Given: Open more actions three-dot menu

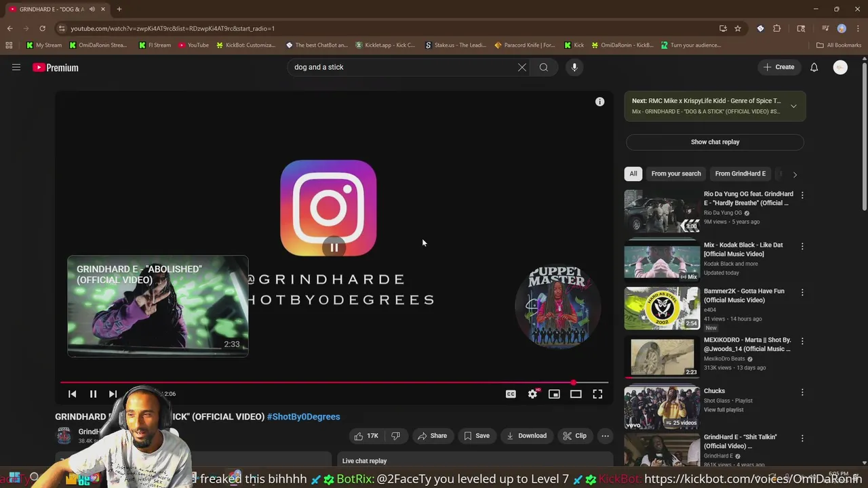Looking at the screenshot, I should tap(606, 436).
